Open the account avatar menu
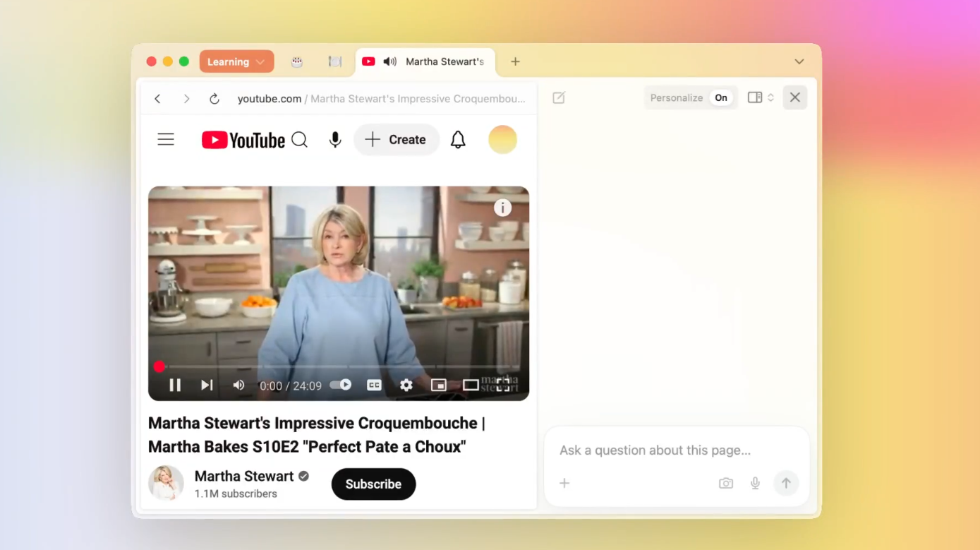This screenshot has width=980, height=550. (503, 140)
